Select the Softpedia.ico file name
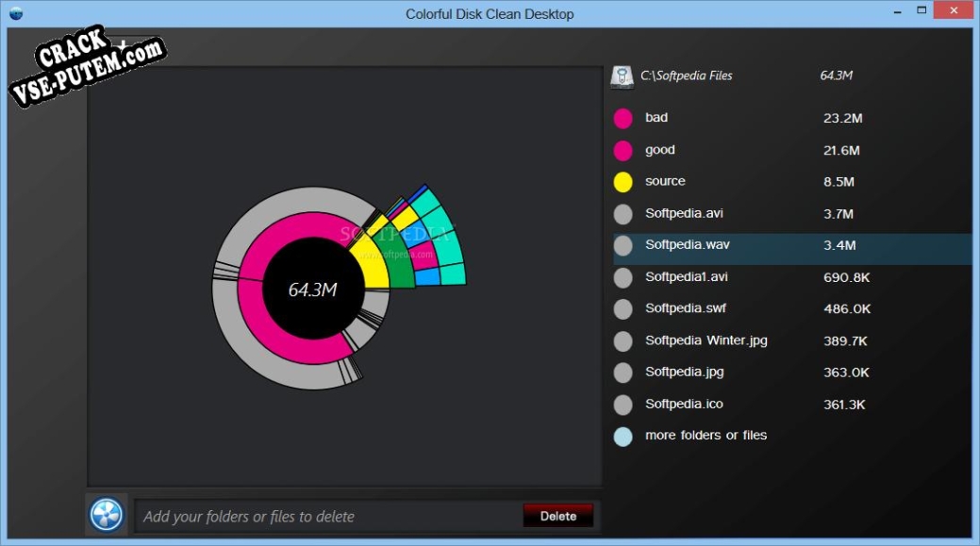 [x=684, y=405]
